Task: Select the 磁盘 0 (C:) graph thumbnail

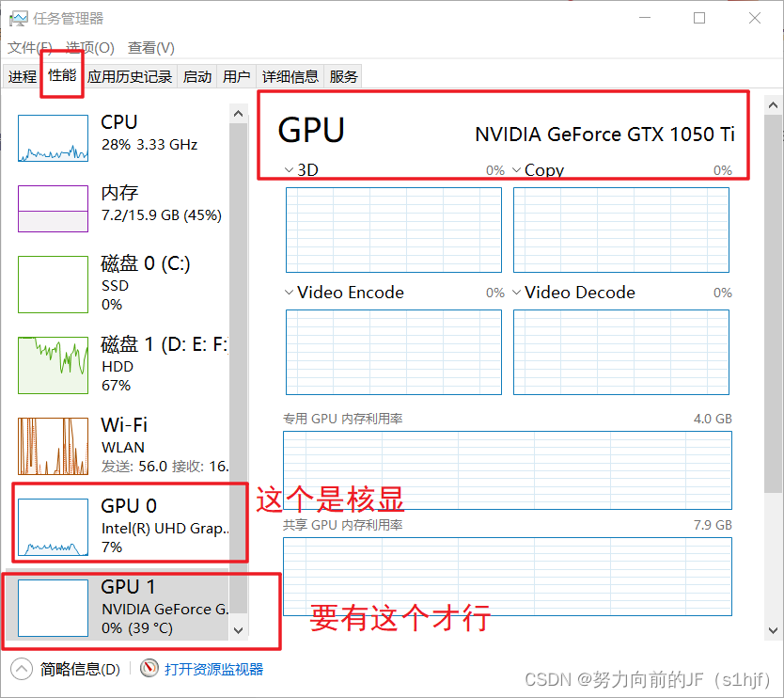Action: pos(53,284)
